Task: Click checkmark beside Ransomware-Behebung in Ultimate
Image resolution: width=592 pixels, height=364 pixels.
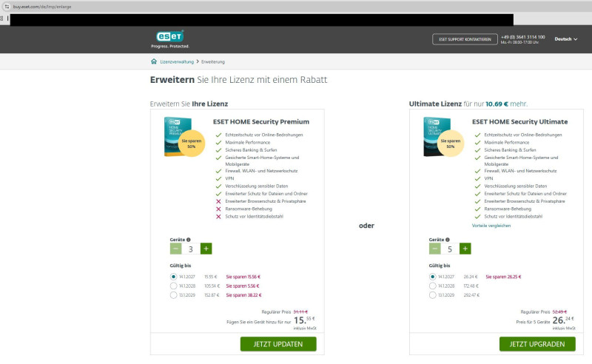Action: 477,209
